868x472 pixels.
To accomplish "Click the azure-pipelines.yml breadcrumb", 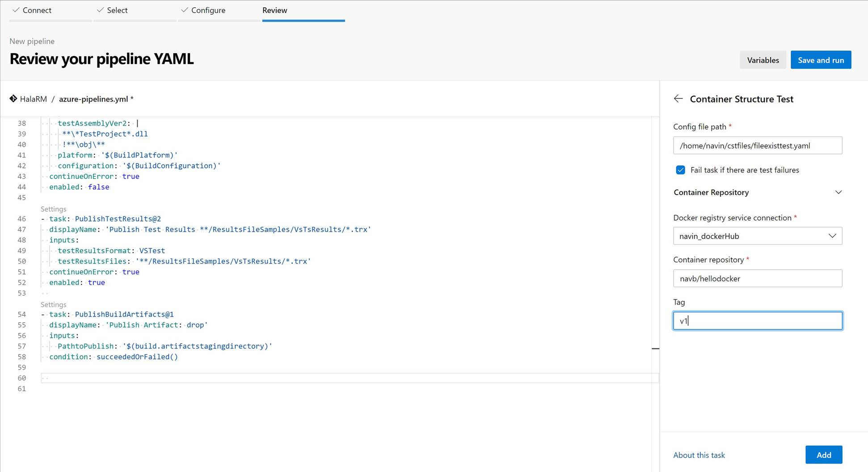I will pos(93,99).
